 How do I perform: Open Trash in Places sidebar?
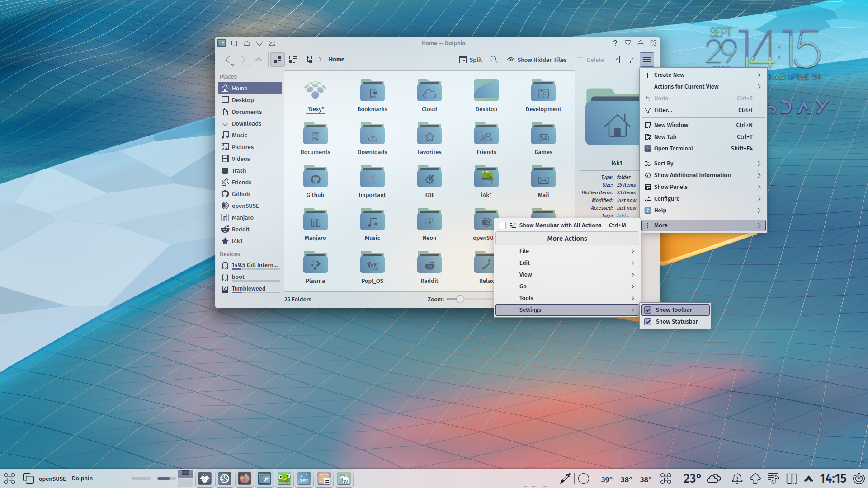250,171
